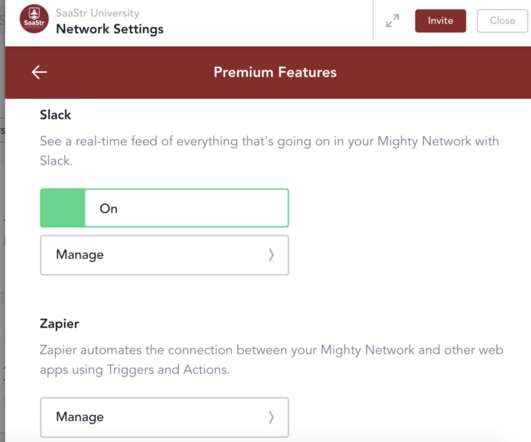Toggle the Slack integration On switch
This screenshot has height=442, width=531.
tap(164, 208)
